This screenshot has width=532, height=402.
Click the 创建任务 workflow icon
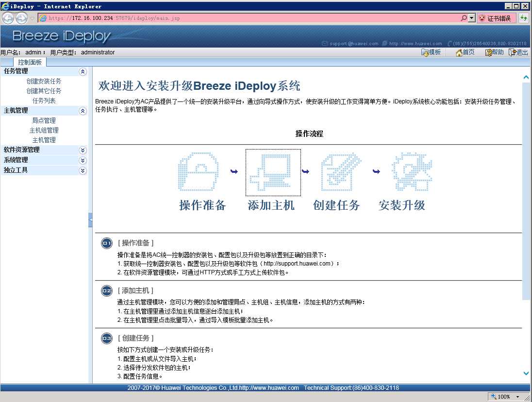341,172
